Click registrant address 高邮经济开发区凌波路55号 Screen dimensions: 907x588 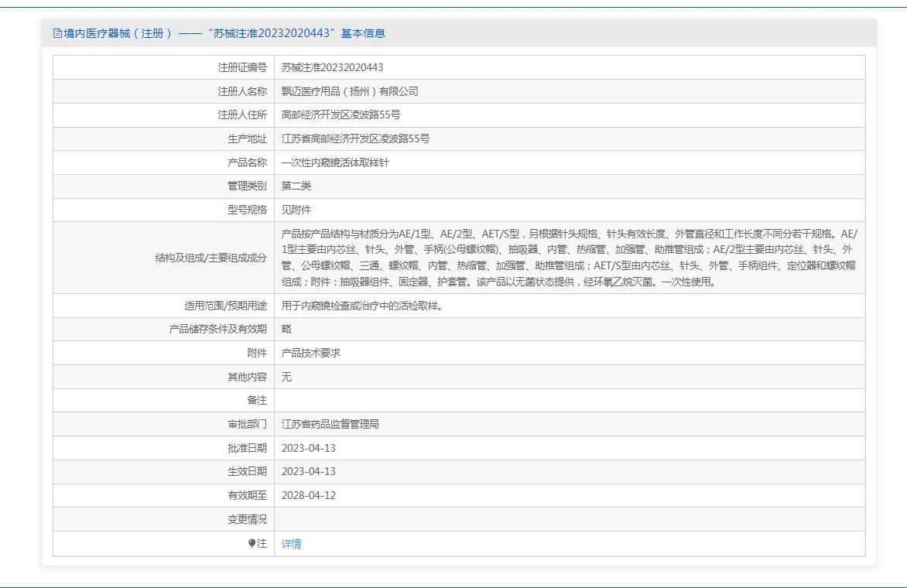tap(341, 115)
